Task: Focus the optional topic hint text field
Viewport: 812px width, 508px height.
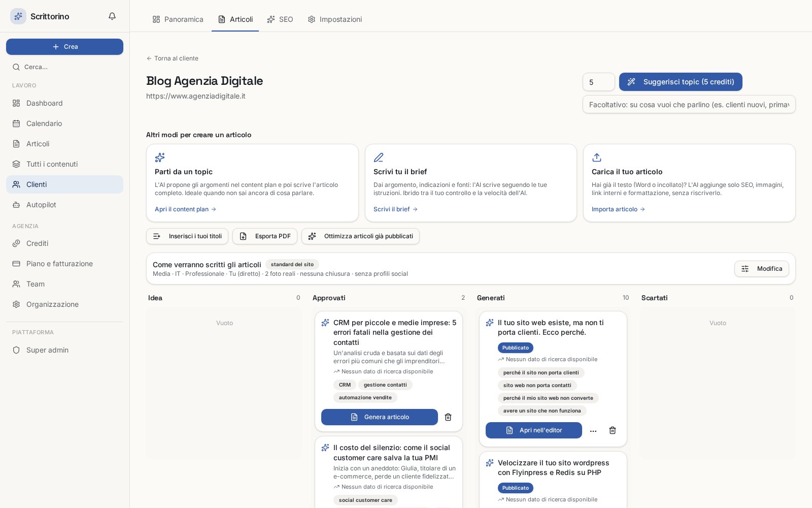Action: pyautogui.click(x=689, y=104)
